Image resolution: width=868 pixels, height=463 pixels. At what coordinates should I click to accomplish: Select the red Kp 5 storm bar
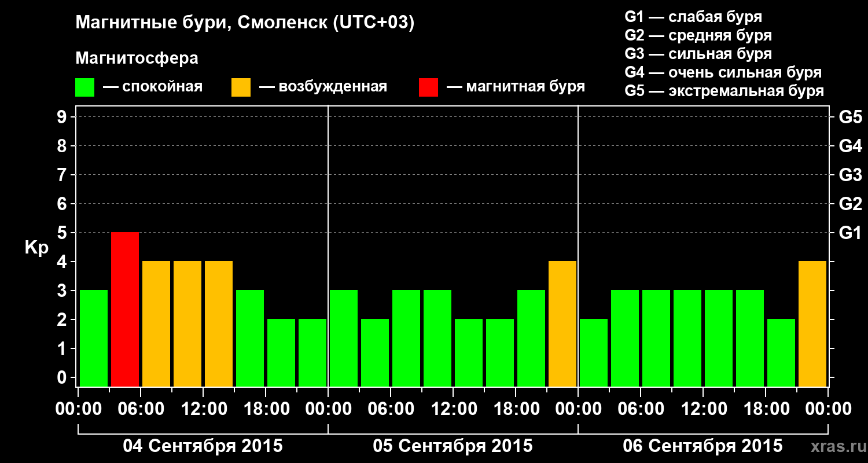pyautogui.click(x=125, y=309)
